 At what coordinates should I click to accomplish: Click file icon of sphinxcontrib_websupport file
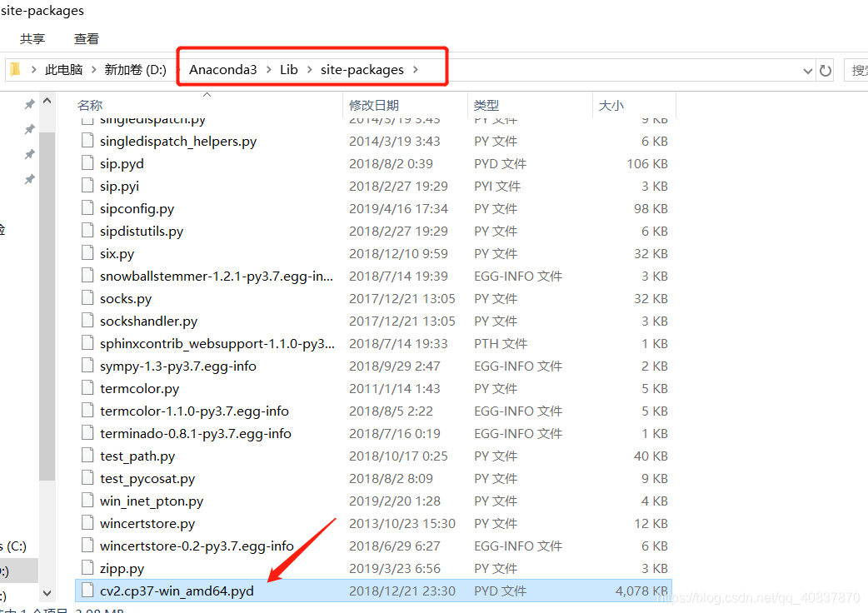87,343
